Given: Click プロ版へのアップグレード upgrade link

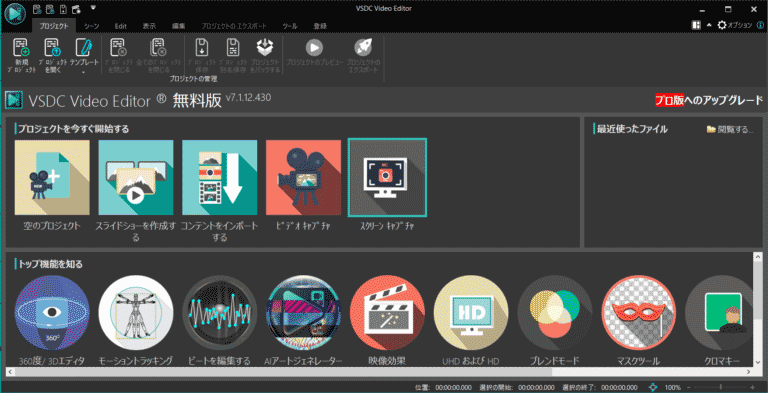Looking at the screenshot, I should click(709, 100).
